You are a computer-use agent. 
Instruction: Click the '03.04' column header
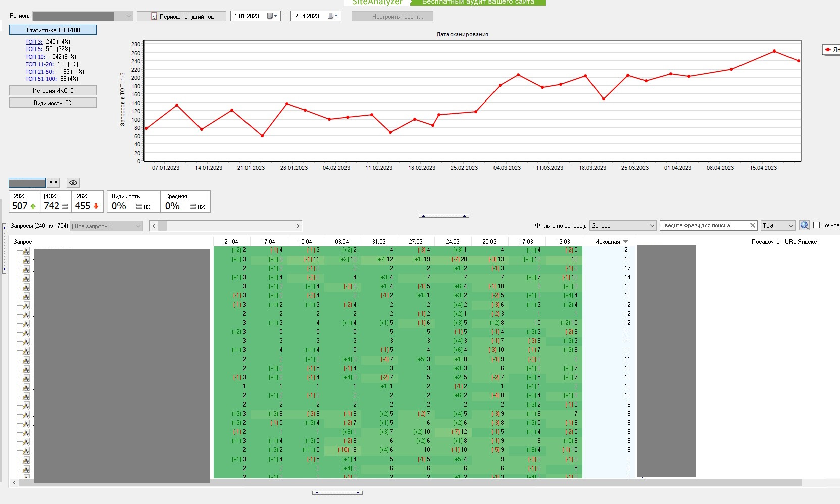(x=342, y=242)
